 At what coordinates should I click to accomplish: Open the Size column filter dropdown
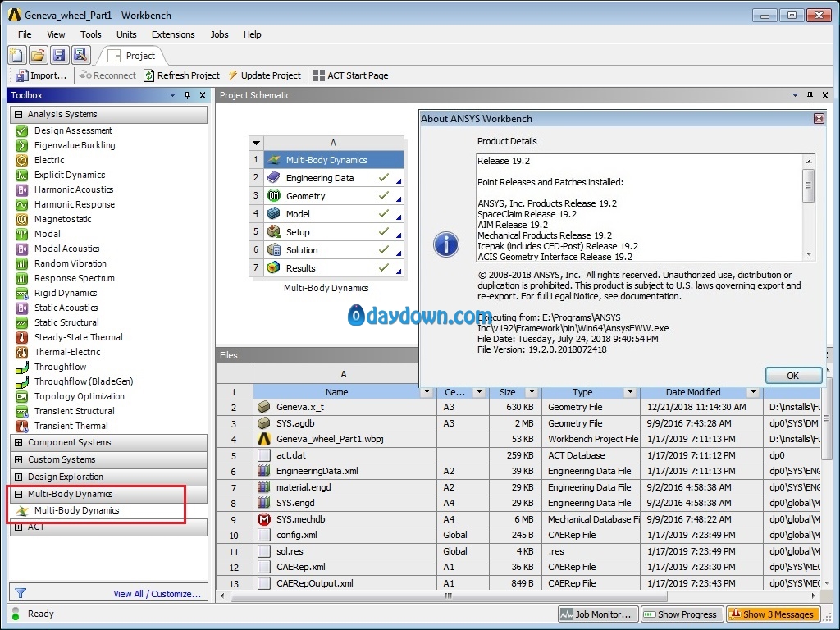pyautogui.click(x=532, y=392)
